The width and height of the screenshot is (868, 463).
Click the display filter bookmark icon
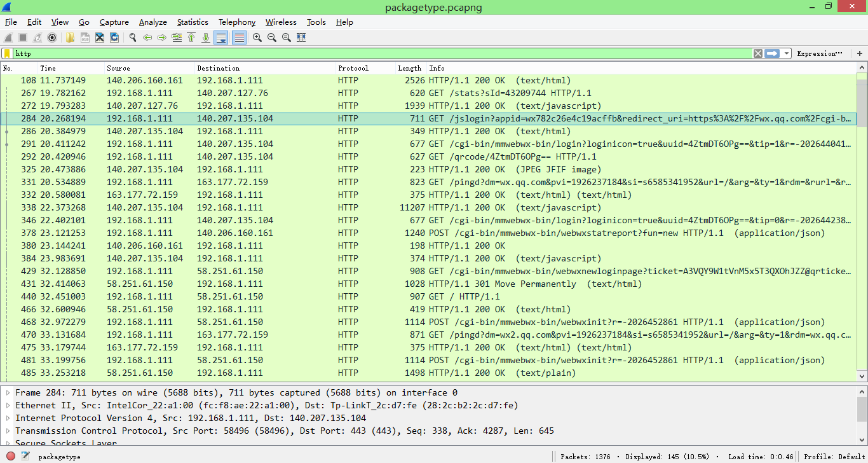7,53
